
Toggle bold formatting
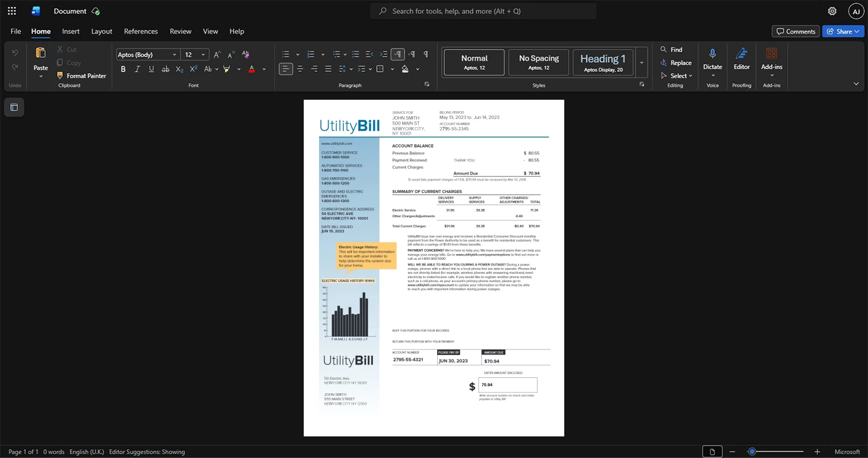coord(123,69)
